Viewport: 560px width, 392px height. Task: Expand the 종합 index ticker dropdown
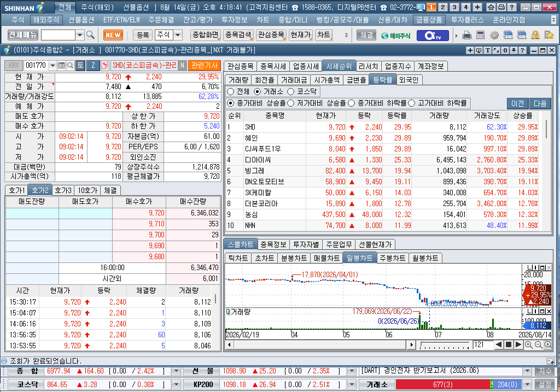176,371
